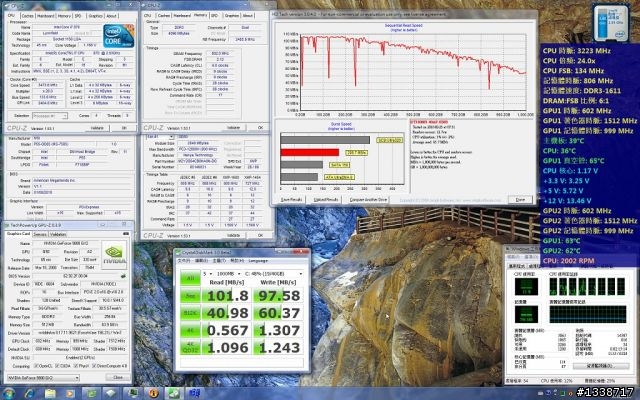Viewport: 640px width, 400px height.
Task: Click the HD Tach sequential read graph
Action: tap(412, 72)
